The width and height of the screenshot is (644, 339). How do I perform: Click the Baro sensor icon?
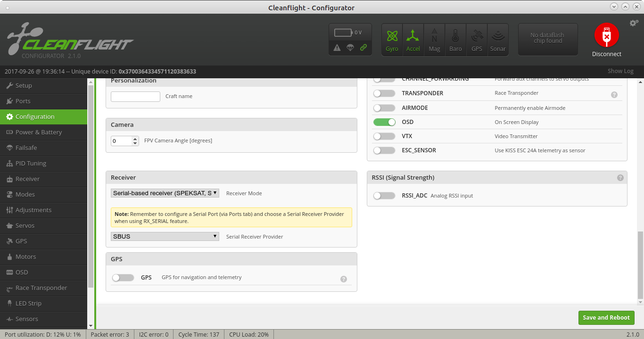(455, 40)
